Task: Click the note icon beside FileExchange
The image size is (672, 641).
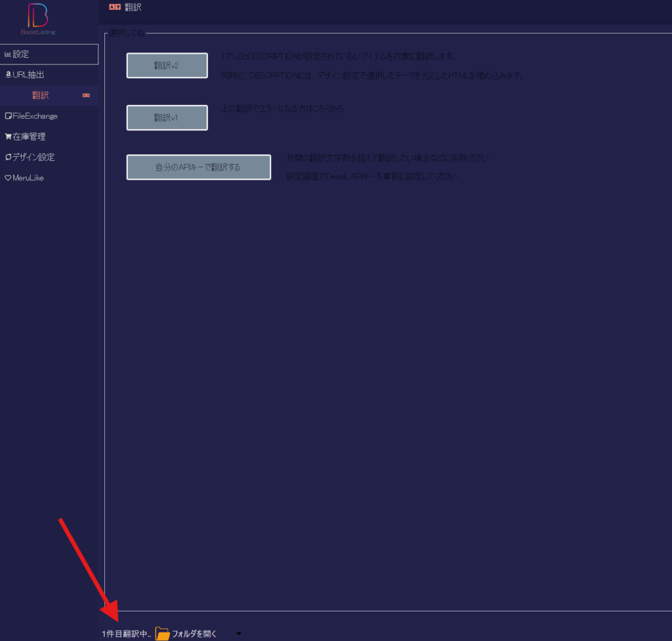Action: (8, 116)
